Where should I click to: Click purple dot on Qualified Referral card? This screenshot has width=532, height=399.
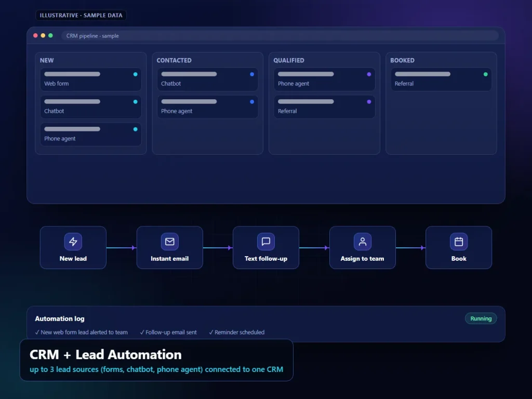[x=369, y=102]
